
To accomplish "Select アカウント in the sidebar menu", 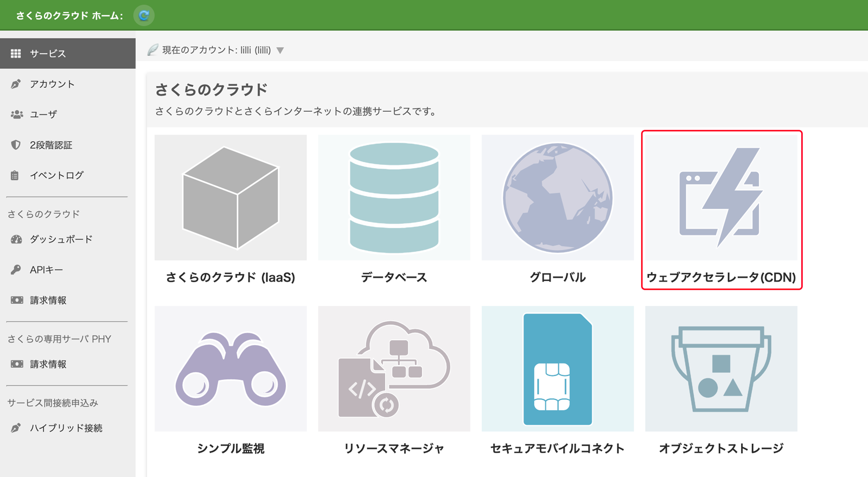I will 68,84.
